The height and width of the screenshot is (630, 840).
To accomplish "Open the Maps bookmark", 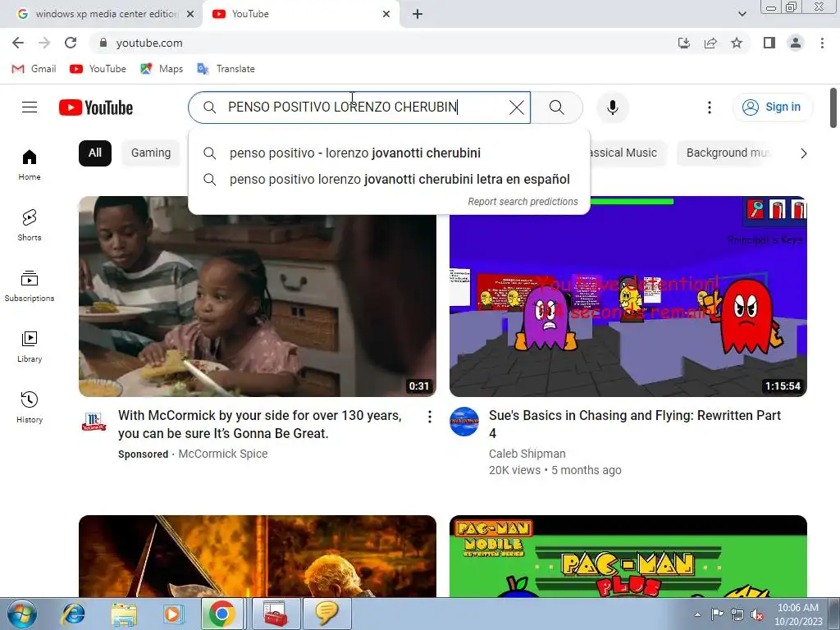I will tap(162, 69).
